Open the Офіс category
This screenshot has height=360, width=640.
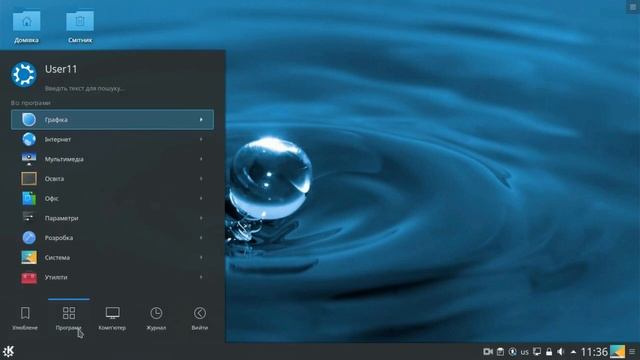pyautogui.click(x=112, y=198)
